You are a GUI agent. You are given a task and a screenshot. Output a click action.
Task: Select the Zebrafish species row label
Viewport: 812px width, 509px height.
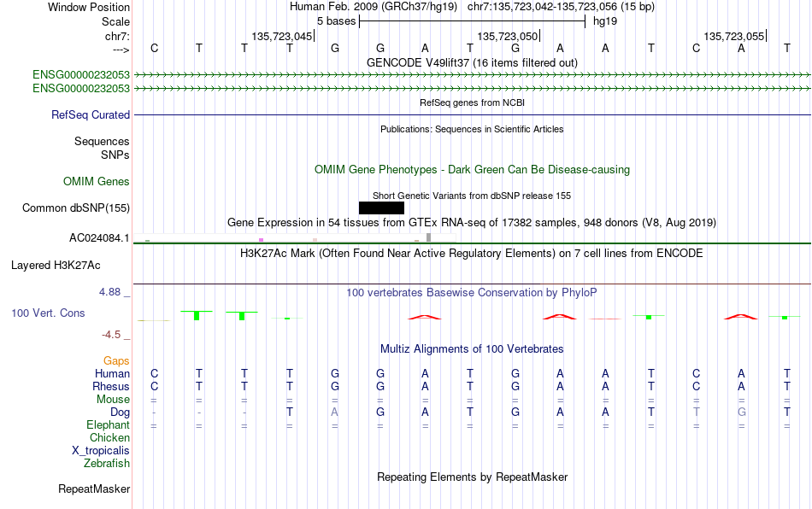pos(107,463)
